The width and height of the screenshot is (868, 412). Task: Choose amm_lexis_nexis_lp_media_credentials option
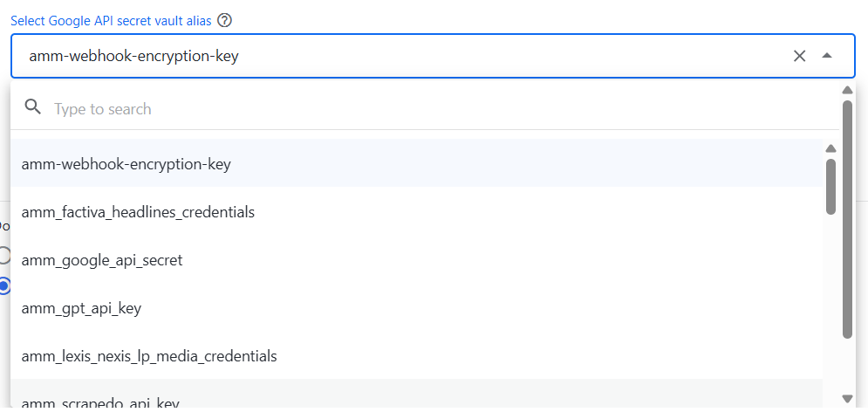click(416, 355)
